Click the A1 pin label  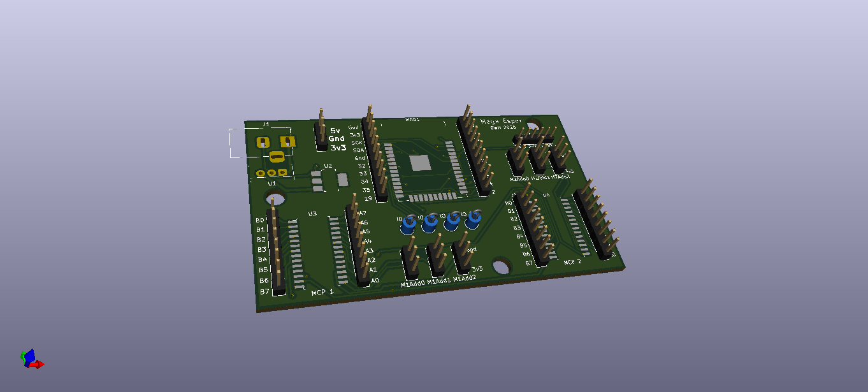click(373, 270)
